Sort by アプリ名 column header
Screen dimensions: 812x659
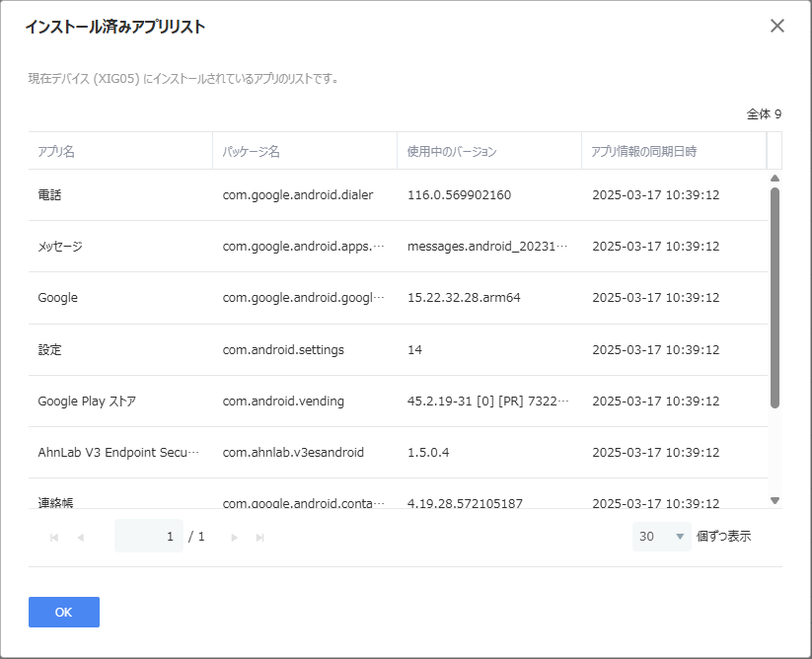click(120, 151)
